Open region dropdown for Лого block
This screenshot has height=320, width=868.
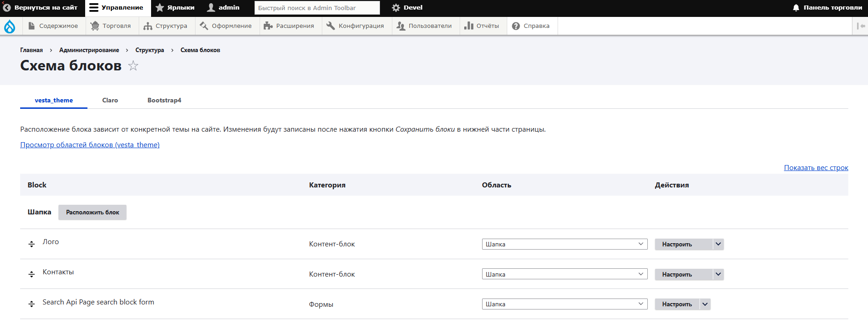(x=564, y=244)
